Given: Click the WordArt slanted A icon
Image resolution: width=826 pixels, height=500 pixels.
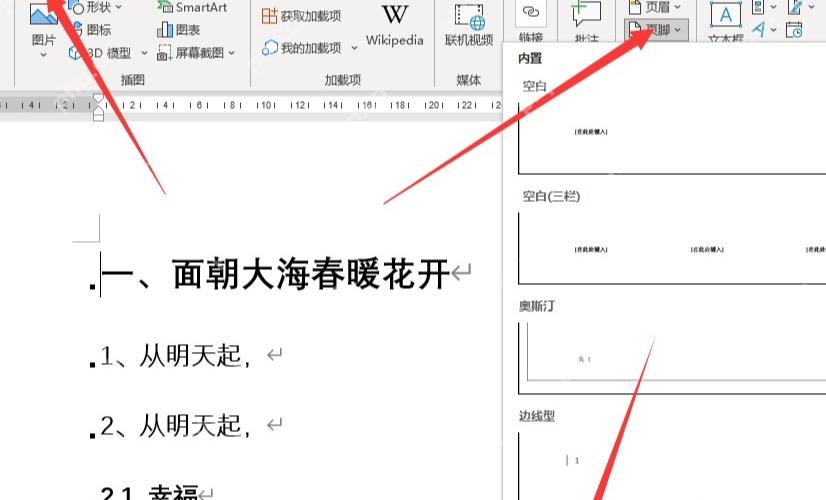Looking at the screenshot, I should tap(758, 30).
